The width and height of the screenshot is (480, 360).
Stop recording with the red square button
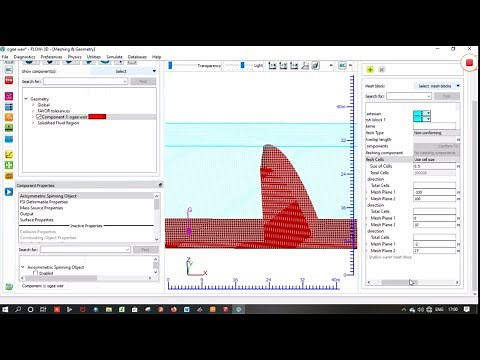pos(469,63)
